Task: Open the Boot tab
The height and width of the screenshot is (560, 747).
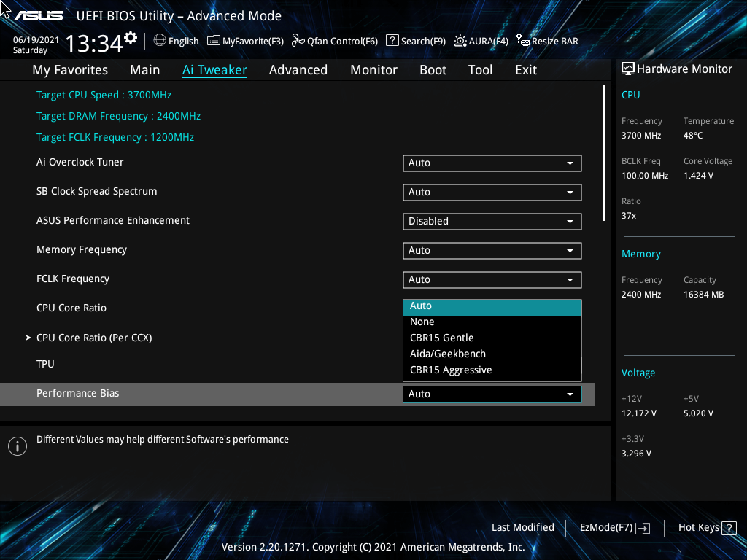Action: coord(433,69)
